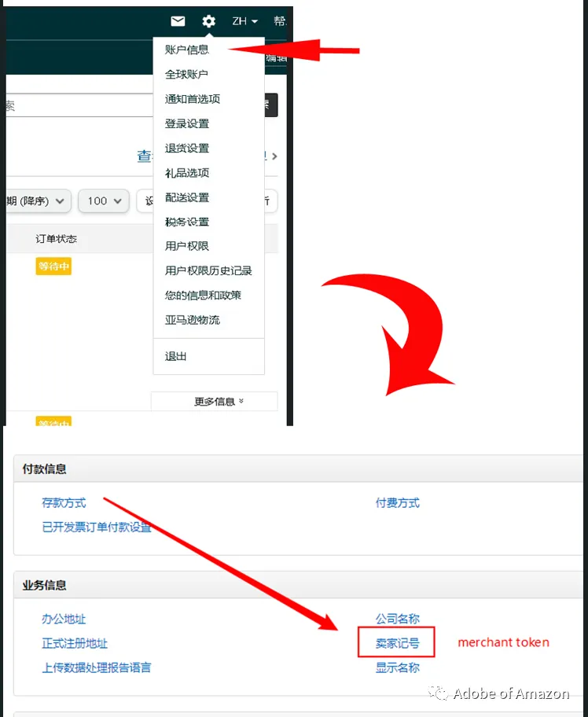The image size is (588, 717).
Task: Select 账户信息 from settings menu
Action: [x=187, y=50]
